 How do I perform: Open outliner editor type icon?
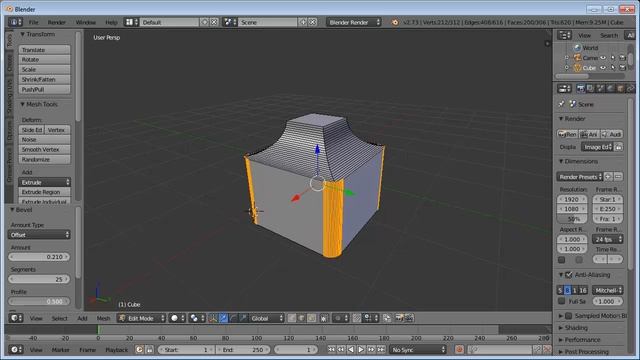click(x=564, y=35)
